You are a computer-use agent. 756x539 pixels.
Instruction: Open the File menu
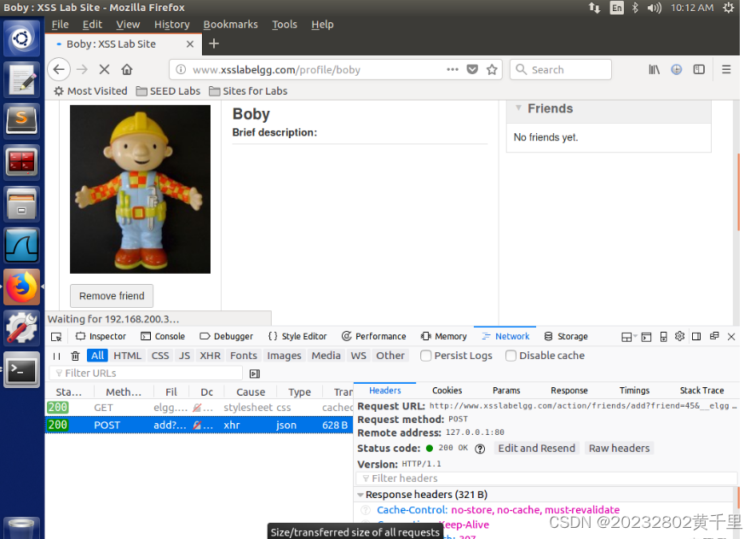click(x=61, y=24)
